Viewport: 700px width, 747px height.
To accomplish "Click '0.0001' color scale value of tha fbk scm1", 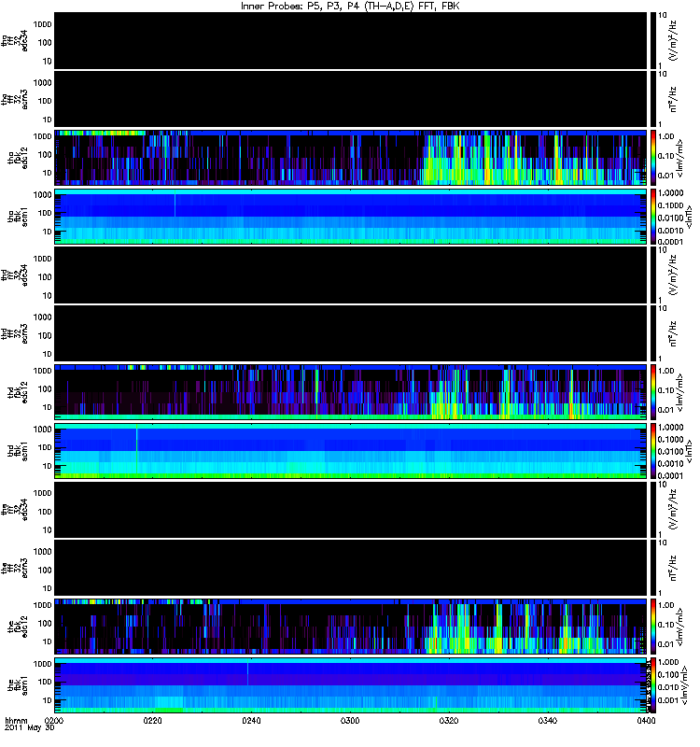I will tap(670, 242).
